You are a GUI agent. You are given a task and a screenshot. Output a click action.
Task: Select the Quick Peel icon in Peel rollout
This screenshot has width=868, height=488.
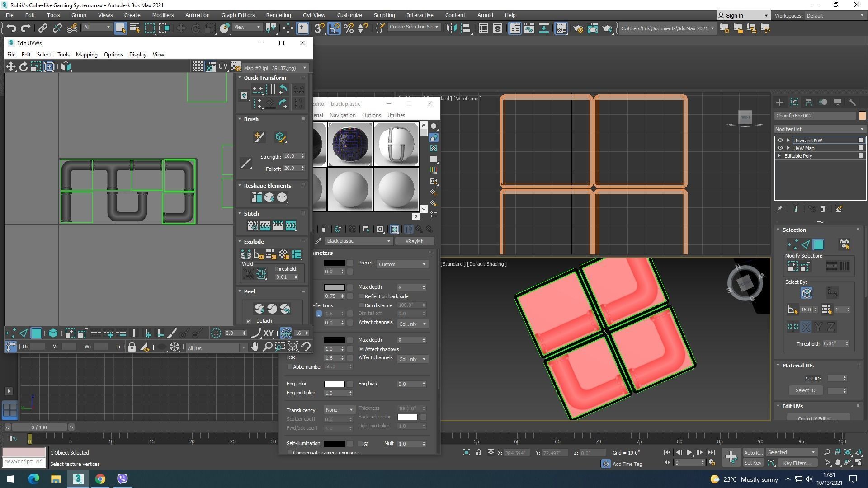[x=260, y=308]
